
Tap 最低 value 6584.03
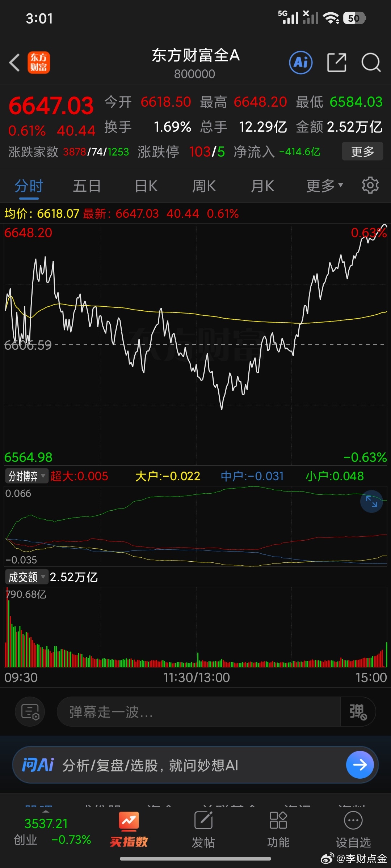356,102
